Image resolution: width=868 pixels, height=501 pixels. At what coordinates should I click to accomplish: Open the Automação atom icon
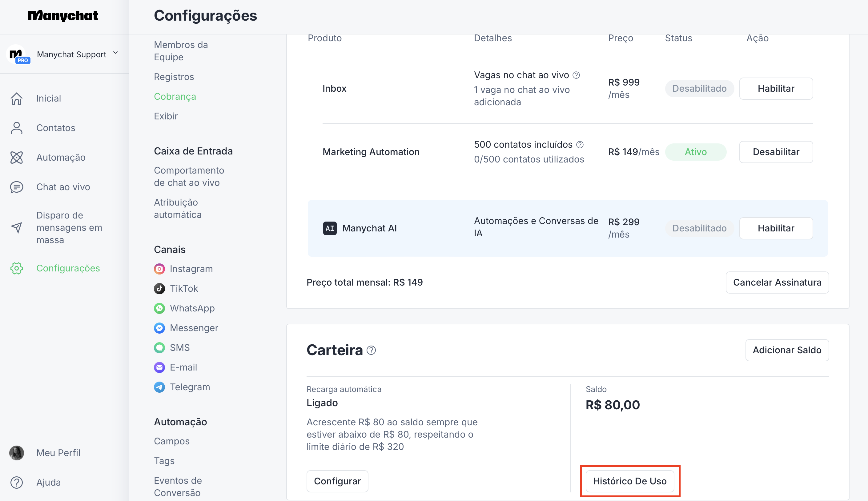(x=17, y=158)
